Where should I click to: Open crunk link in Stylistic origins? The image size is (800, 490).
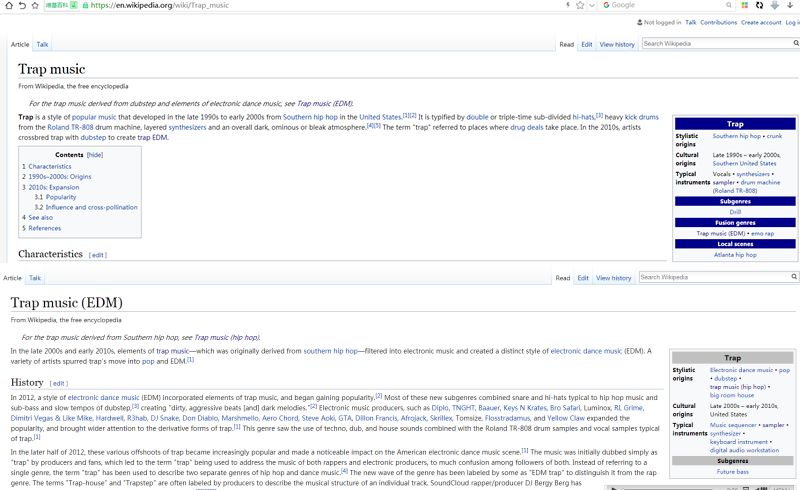[774, 136]
